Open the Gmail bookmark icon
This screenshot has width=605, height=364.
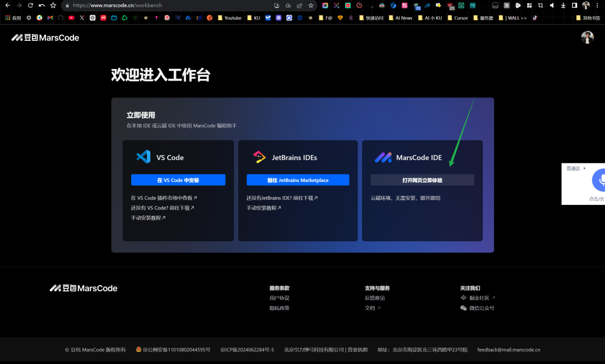point(50,18)
